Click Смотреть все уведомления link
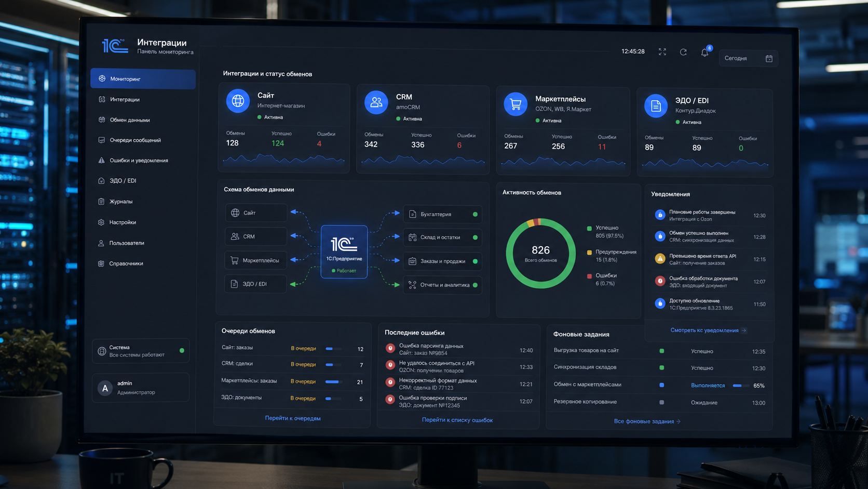The height and width of the screenshot is (489, 868). click(x=708, y=331)
